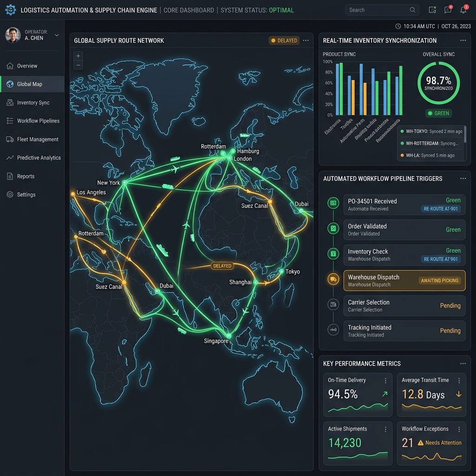Image resolution: width=476 pixels, height=476 pixels.
Task: Select the WH-ROTTERDAM syncing entry
Action: pyautogui.click(x=431, y=143)
